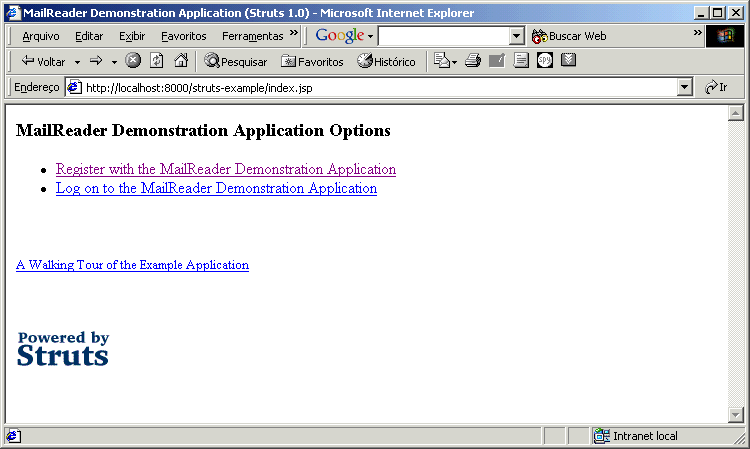750x449 pixels.
Task: Click the Intranet local zone icon
Action: pos(602,436)
